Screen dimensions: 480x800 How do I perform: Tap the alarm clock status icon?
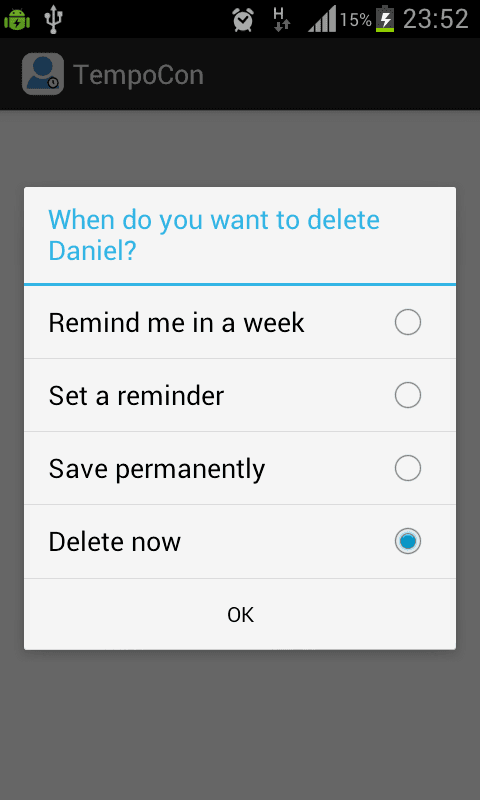click(243, 19)
